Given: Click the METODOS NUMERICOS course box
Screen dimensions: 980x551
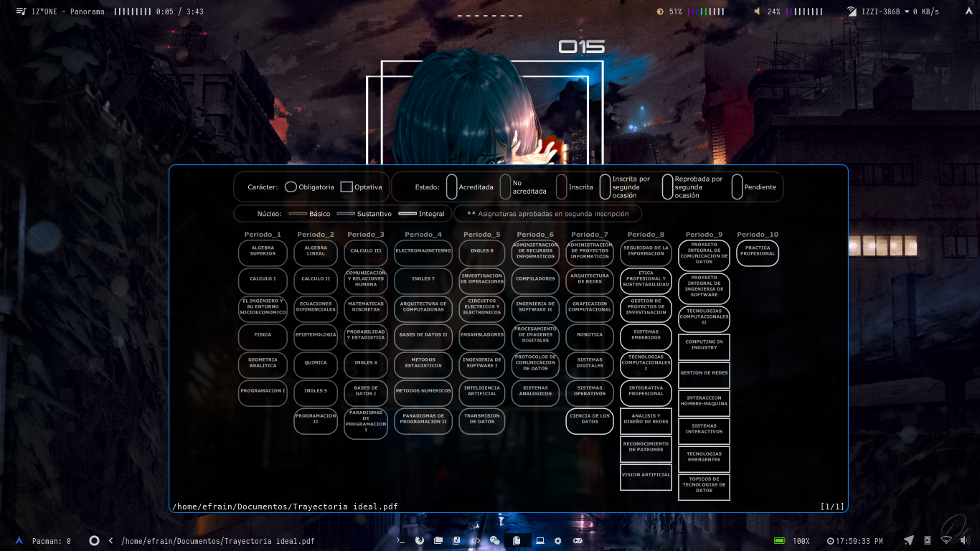Looking at the screenshot, I should coord(423,393).
